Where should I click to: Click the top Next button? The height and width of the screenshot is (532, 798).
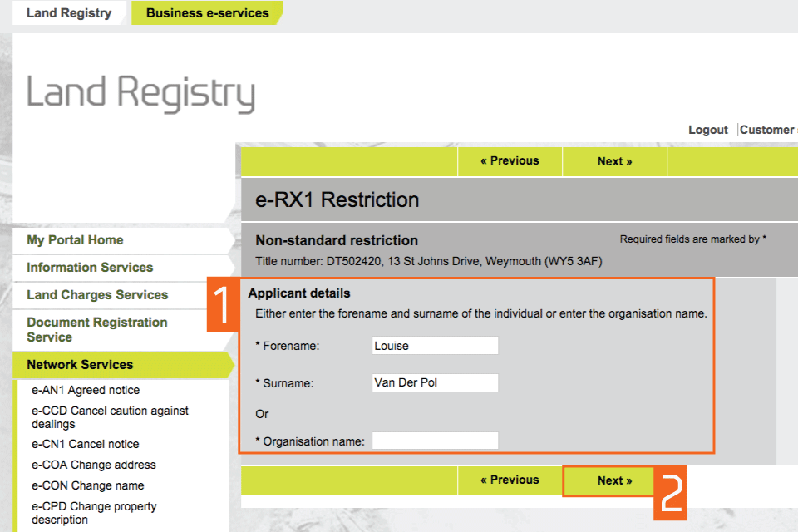pyautogui.click(x=614, y=161)
